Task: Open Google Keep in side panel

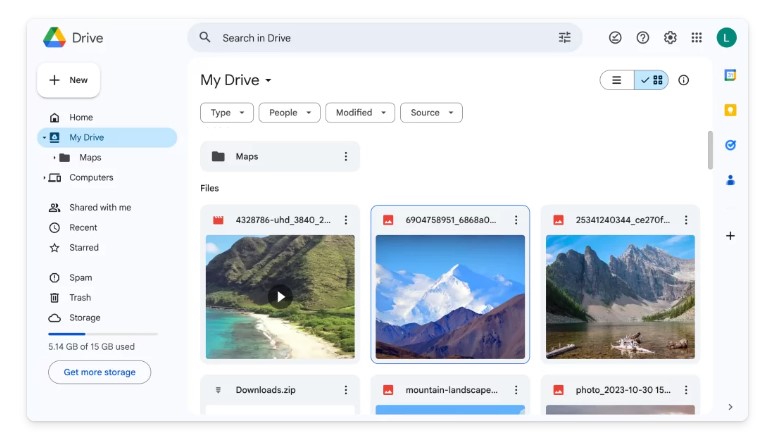Action: [730, 110]
